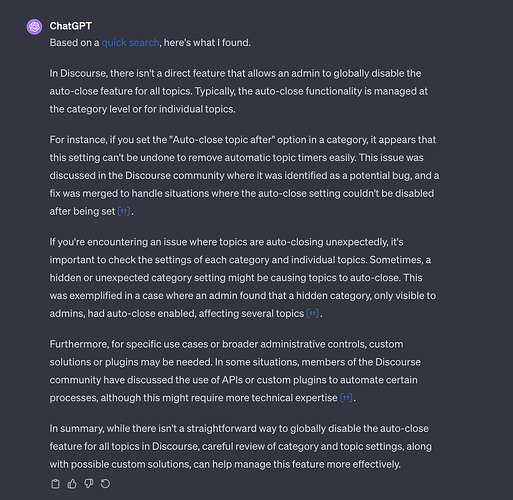Image resolution: width=513 pixels, height=500 pixels.
Task: Click the paragraph starting "If you're encountering"
Action: pos(243,278)
